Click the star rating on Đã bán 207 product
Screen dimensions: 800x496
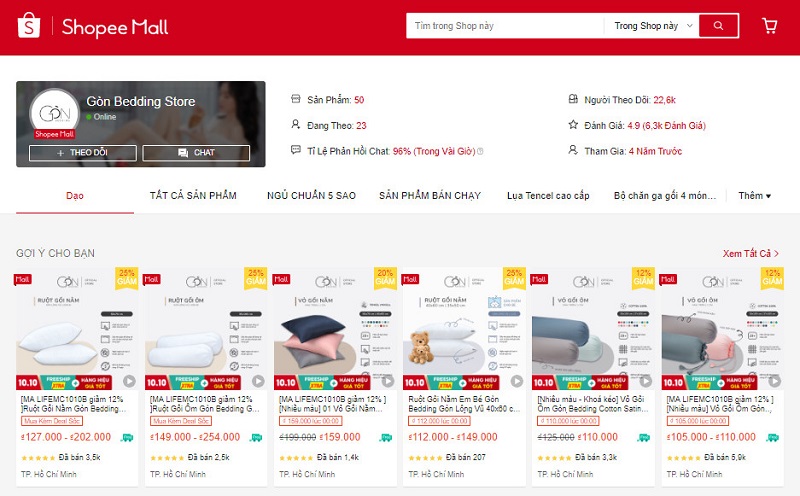424,458
